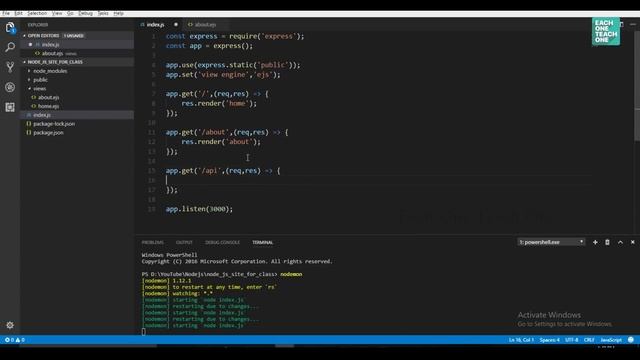Open the View menu

click(57, 13)
